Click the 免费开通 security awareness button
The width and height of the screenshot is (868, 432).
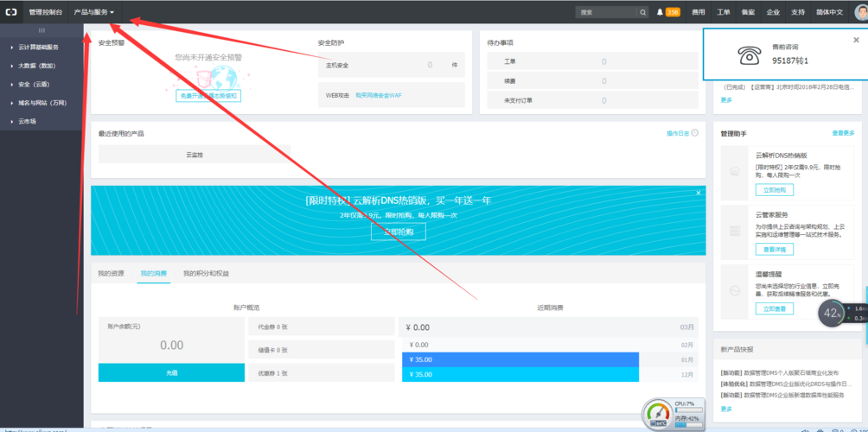click(208, 96)
